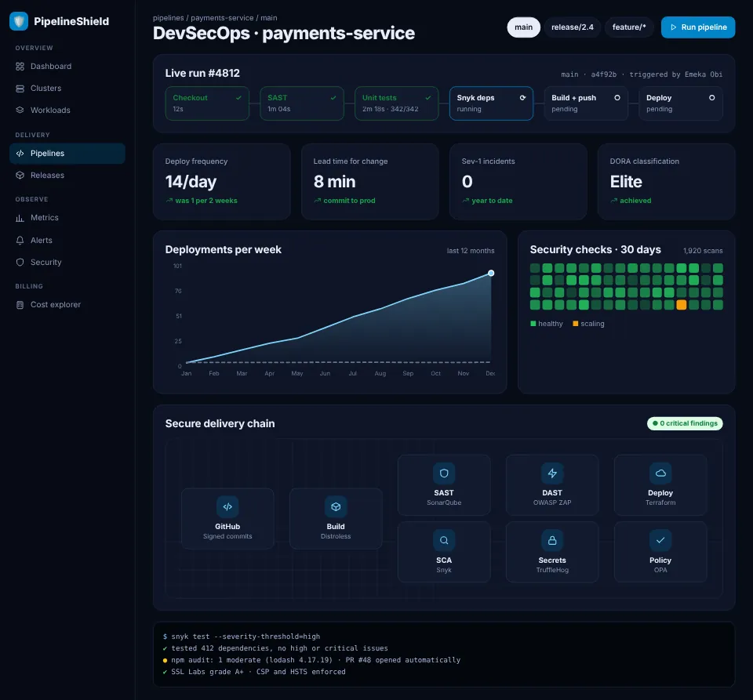The width and height of the screenshot is (753, 700).
Task: Open the Checkout stage card
Action: click(x=207, y=103)
